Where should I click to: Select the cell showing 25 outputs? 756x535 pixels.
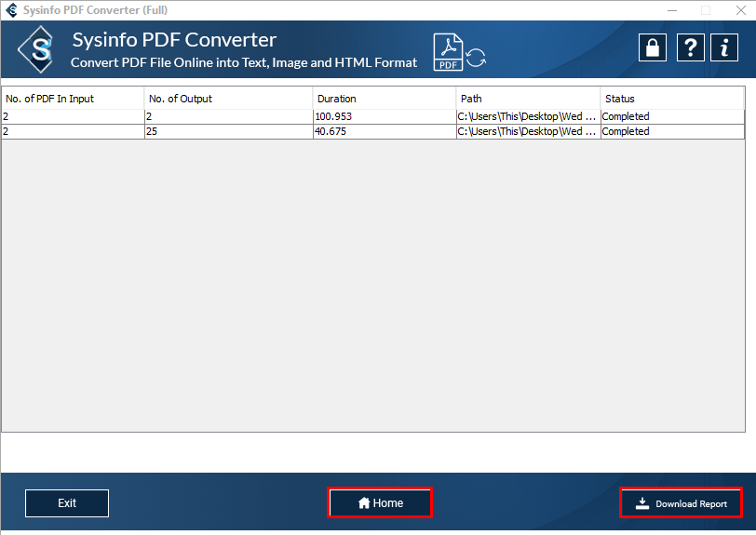(228, 131)
